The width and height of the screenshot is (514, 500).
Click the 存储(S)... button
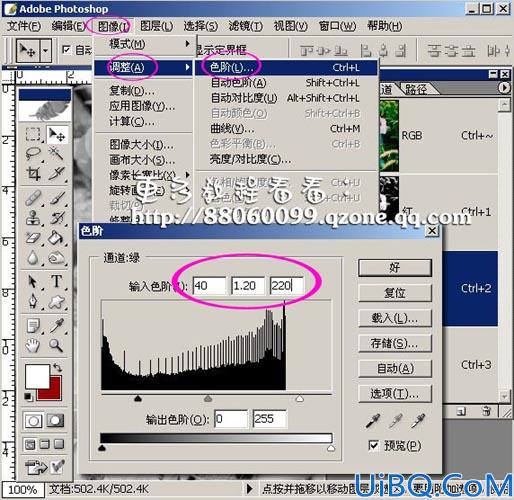tap(395, 343)
